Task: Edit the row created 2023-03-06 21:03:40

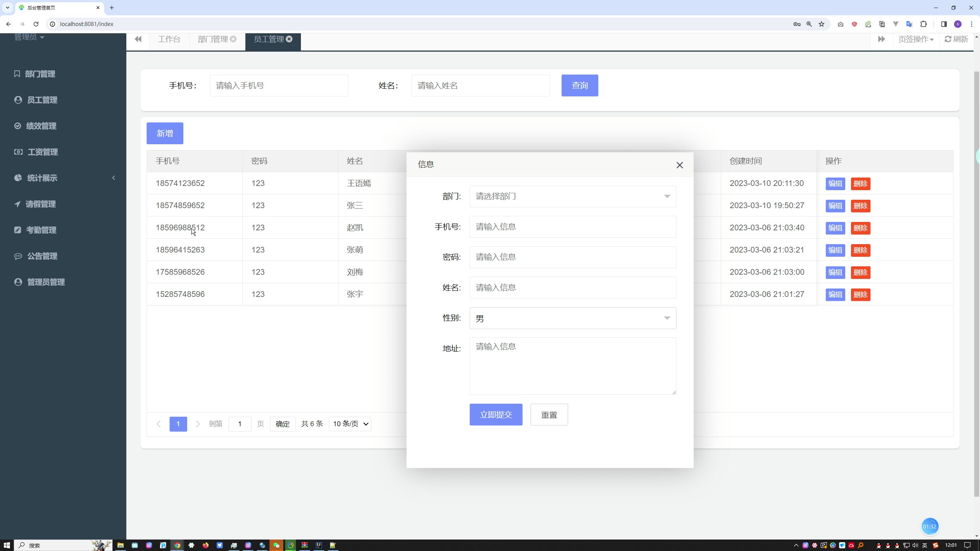Action: [835, 228]
